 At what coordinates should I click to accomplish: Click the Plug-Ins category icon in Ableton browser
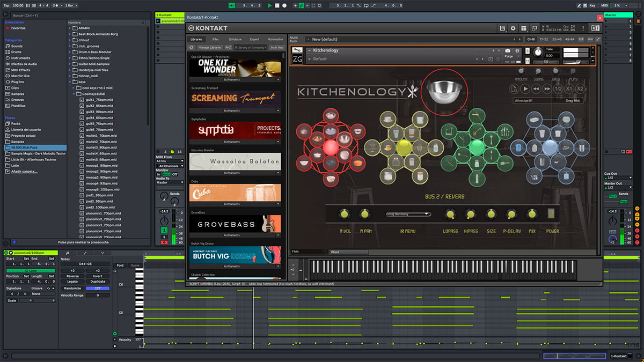click(x=8, y=82)
